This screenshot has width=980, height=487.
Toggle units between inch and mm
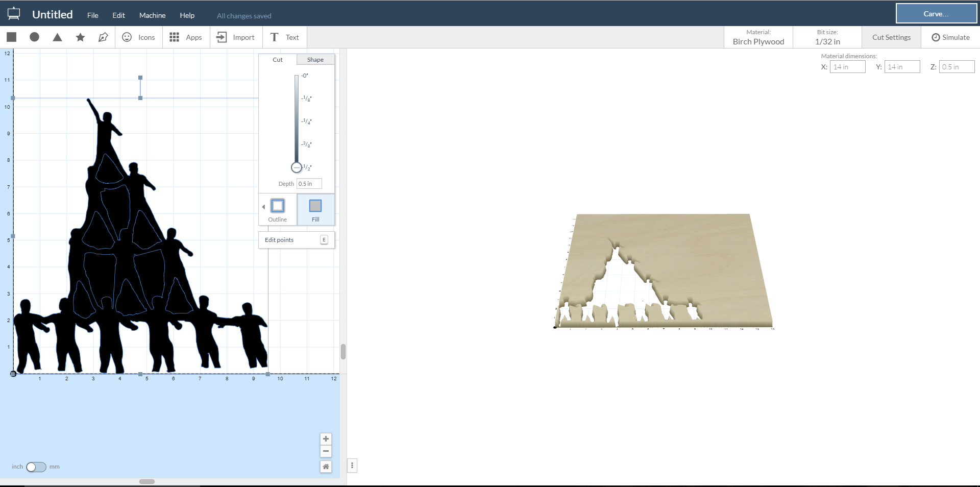pyautogui.click(x=36, y=467)
